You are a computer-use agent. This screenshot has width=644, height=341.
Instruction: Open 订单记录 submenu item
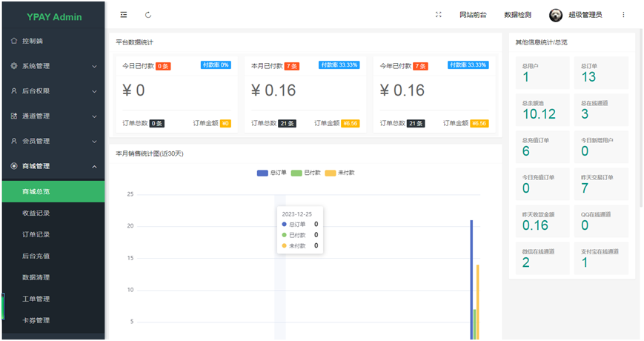pos(53,234)
